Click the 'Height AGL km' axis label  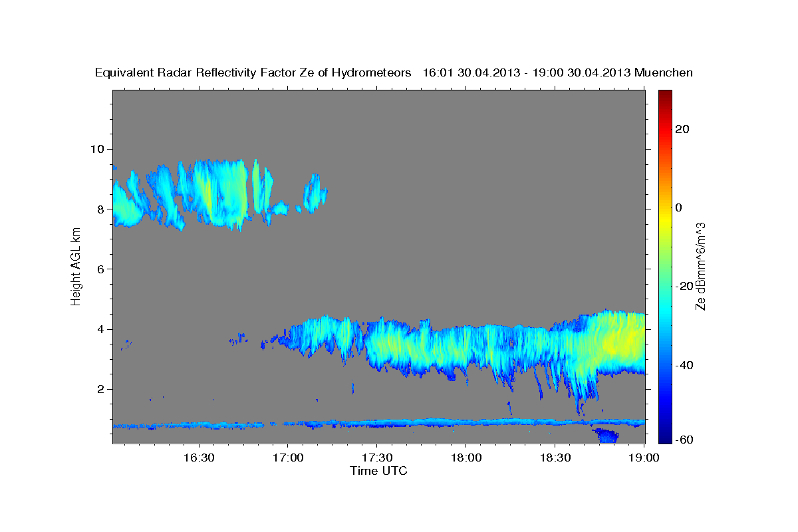click(76, 266)
